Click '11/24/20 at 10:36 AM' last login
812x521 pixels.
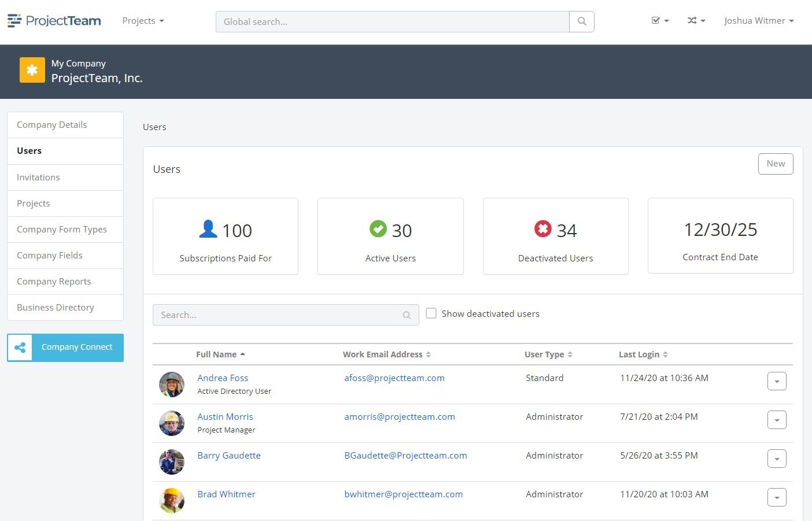pyautogui.click(x=664, y=378)
